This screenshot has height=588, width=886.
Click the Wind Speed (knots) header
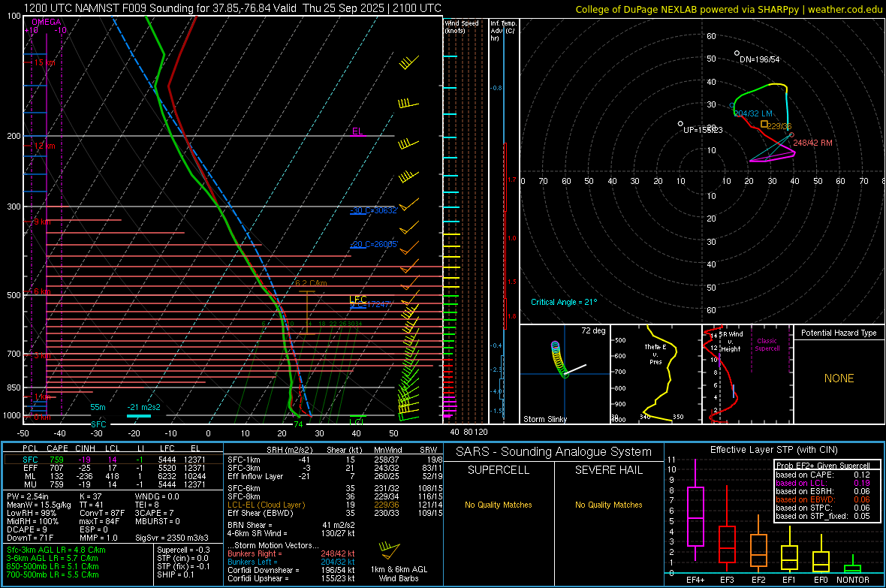(462, 26)
